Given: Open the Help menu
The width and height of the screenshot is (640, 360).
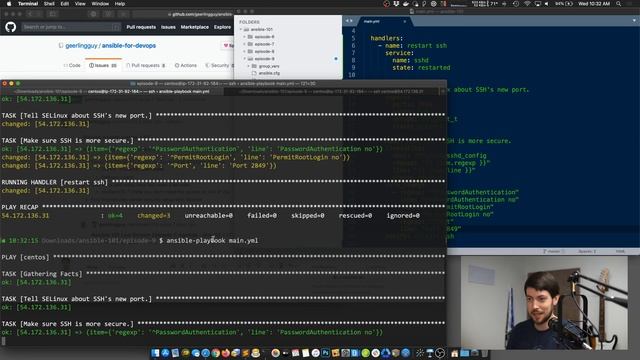Looking at the screenshot, I should (120, 4).
